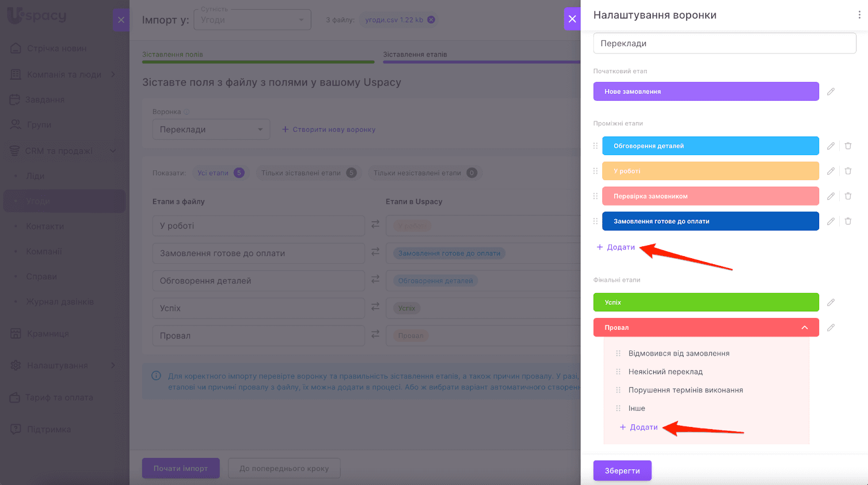Click 'Створити нову воронку' link
This screenshot has width=868, height=485.
tap(329, 130)
